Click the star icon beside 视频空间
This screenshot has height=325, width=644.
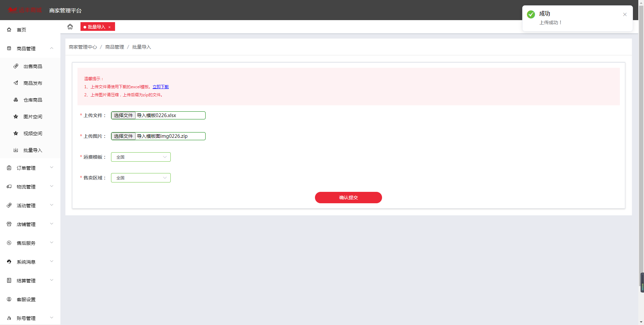coord(16,133)
